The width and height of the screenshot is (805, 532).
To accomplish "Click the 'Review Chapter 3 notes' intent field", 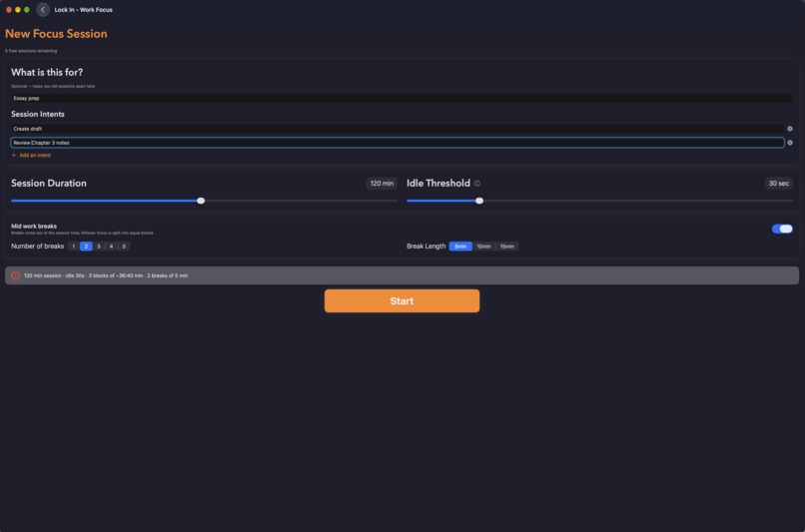I will [398, 143].
